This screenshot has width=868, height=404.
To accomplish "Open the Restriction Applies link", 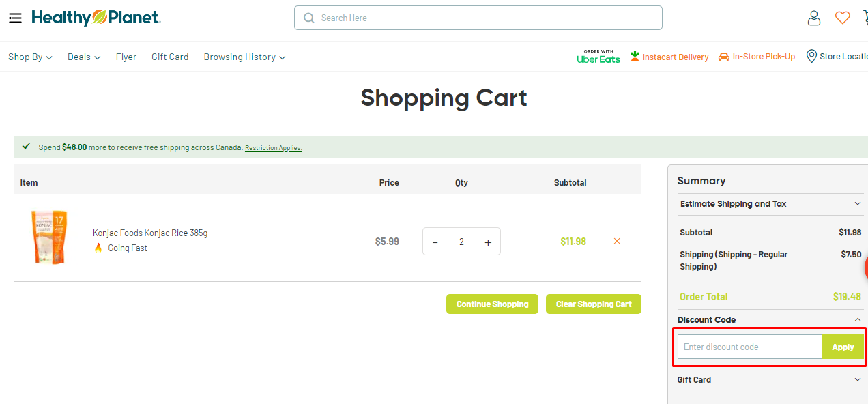I will coord(273,147).
